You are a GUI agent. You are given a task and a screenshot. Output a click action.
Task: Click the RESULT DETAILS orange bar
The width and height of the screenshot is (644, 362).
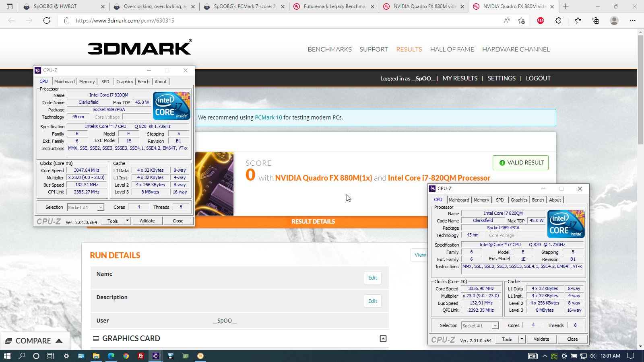tap(313, 222)
